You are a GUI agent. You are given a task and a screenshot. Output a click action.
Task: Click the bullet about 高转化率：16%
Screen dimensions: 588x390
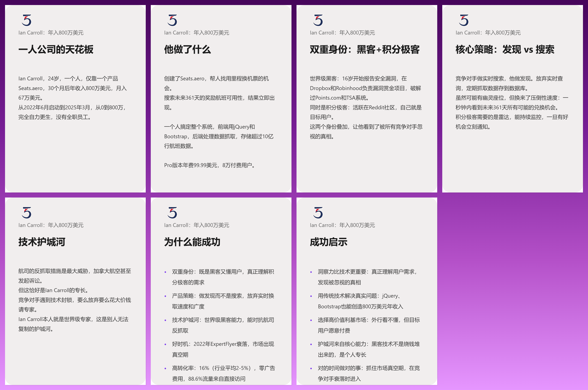coord(223,368)
